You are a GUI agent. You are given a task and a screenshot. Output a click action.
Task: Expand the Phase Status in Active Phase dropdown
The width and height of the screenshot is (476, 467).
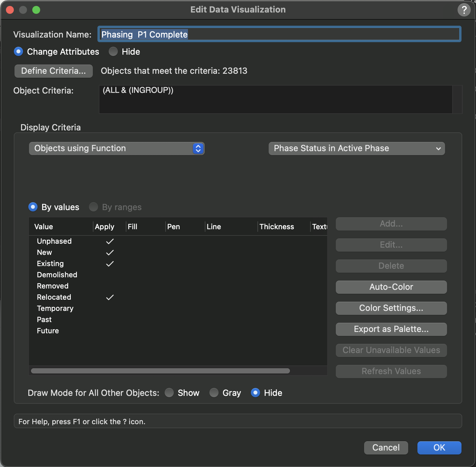tap(357, 149)
